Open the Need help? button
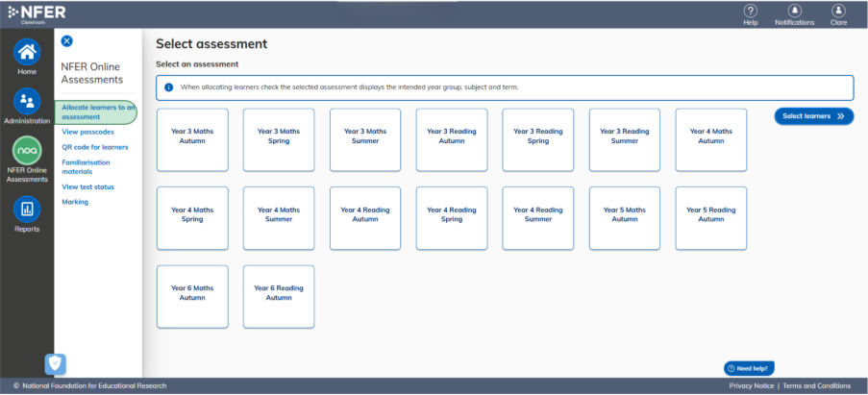868x395 pixels. (x=749, y=368)
